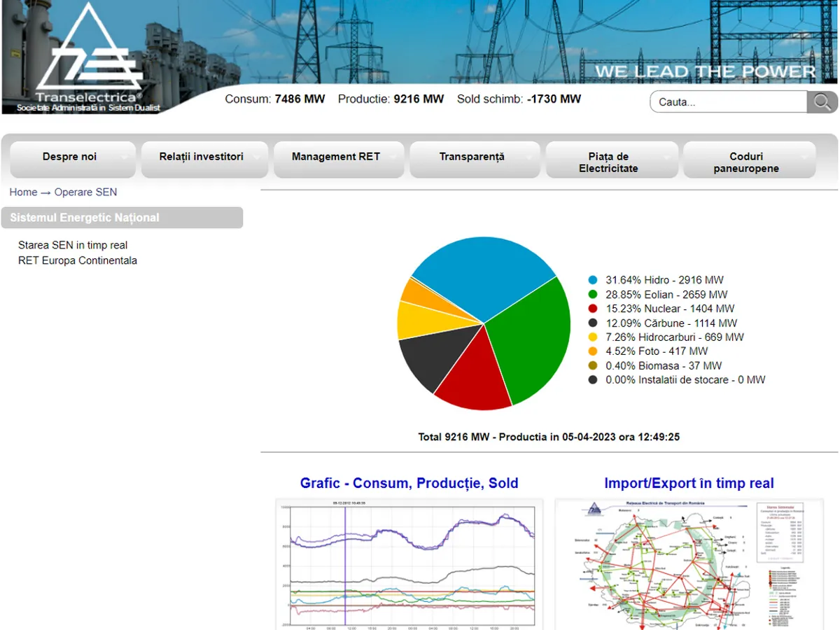The height and width of the screenshot is (630, 840).
Task: Click the blue Hidro legend dot
Action: 594,280
